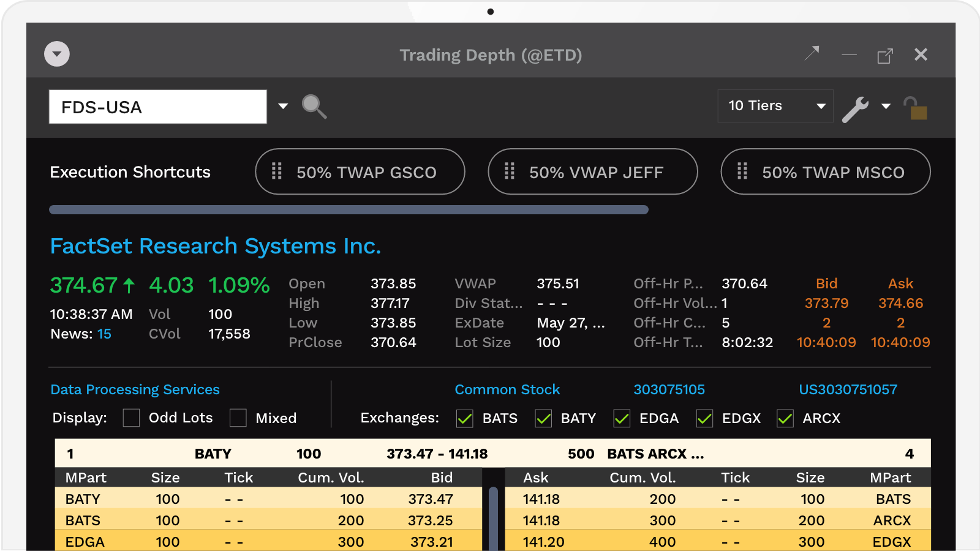Image resolution: width=980 pixels, height=551 pixels.
Task: Click the orange Bid price 373.79
Action: [x=826, y=303]
